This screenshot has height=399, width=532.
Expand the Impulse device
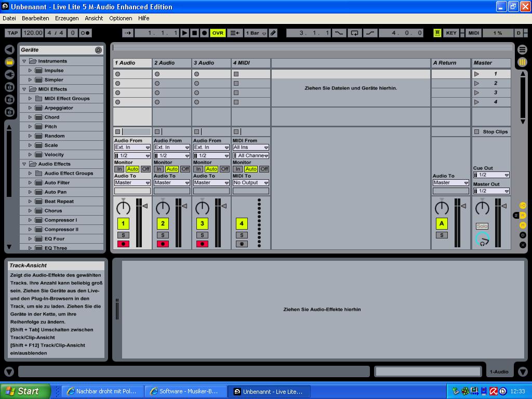pyautogui.click(x=30, y=71)
